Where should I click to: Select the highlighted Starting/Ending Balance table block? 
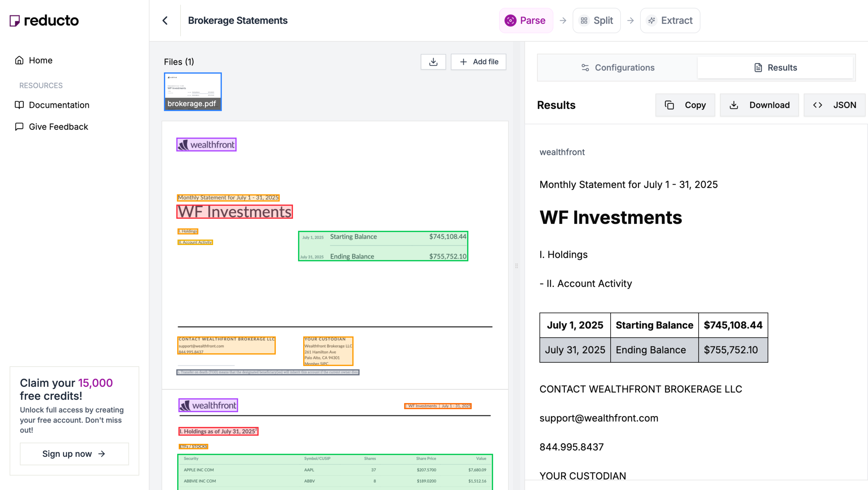click(383, 246)
